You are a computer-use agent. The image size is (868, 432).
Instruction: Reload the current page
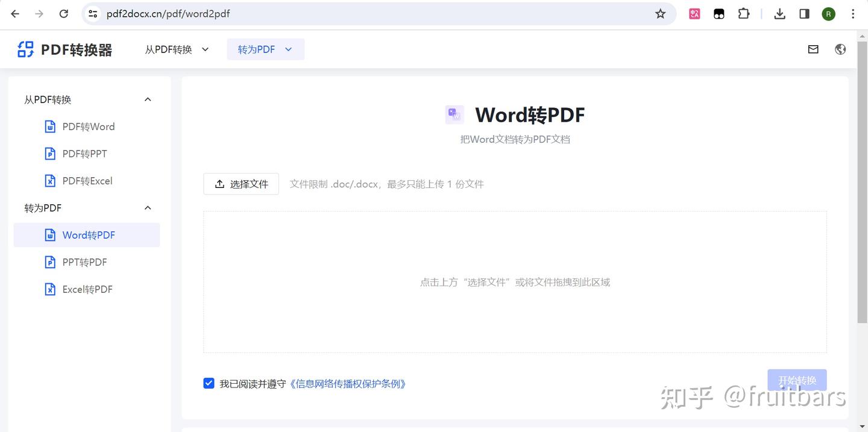pyautogui.click(x=64, y=14)
